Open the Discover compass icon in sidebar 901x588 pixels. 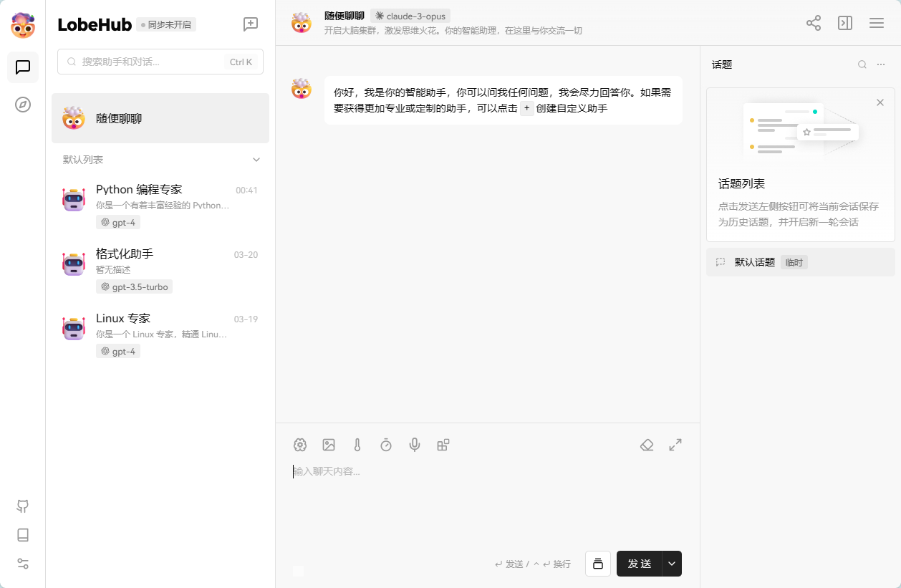23,105
